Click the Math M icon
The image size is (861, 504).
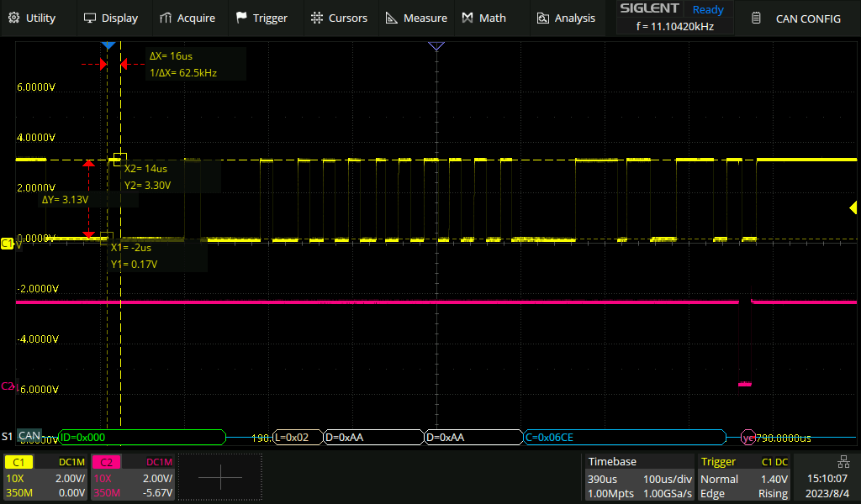click(x=467, y=18)
